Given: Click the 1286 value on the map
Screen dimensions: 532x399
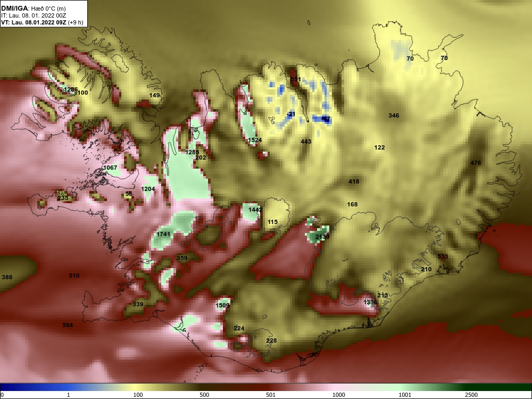Looking at the screenshot, I should pos(71,90).
